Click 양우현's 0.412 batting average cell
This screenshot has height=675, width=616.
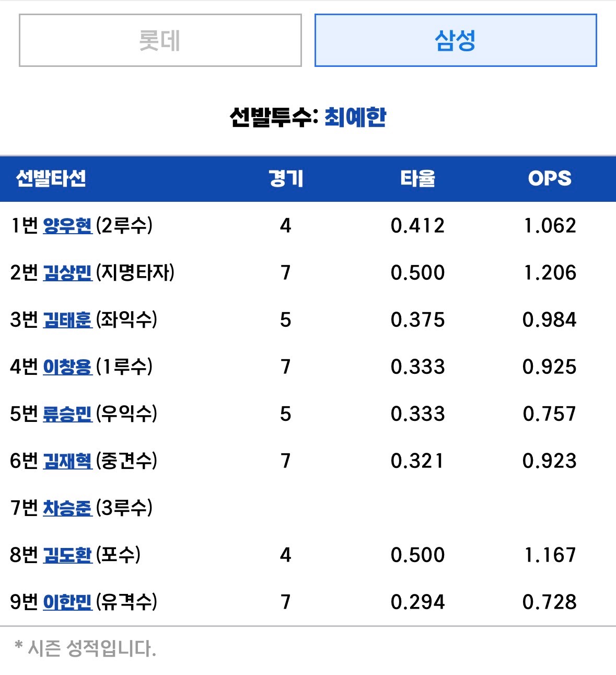coord(417,226)
